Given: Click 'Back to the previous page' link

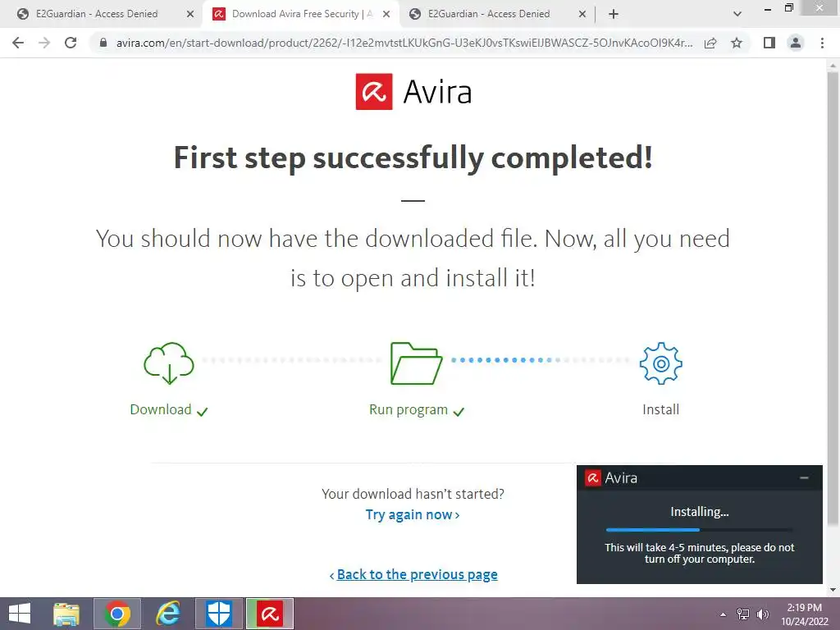Looking at the screenshot, I should pos(413,574).
